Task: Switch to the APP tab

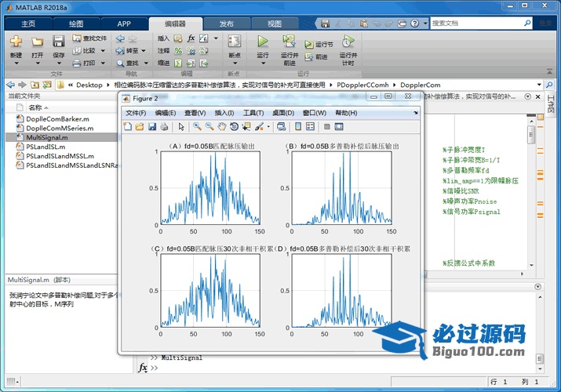Action: (124, 24)
